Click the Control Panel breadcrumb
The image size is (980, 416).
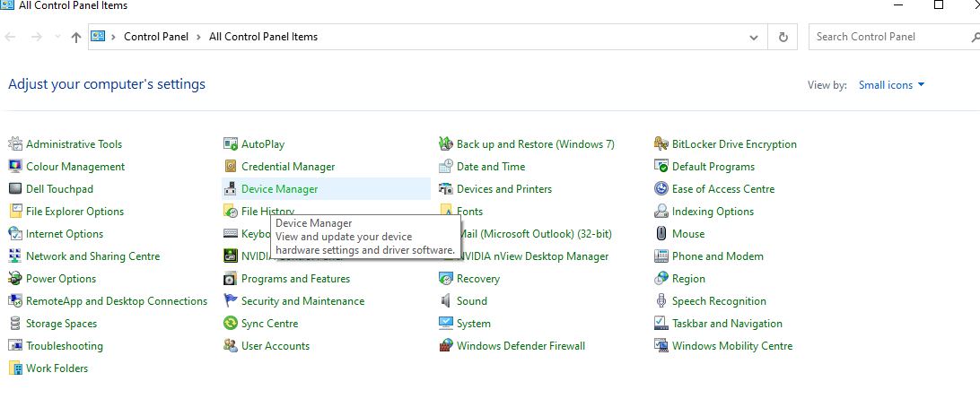tap(156, 37)
